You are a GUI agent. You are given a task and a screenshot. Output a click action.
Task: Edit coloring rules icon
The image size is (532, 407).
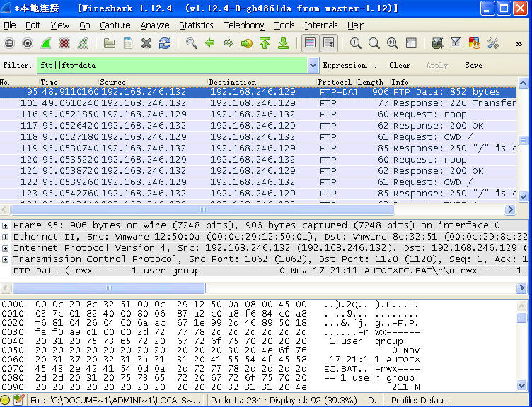(x=474, y=43)
